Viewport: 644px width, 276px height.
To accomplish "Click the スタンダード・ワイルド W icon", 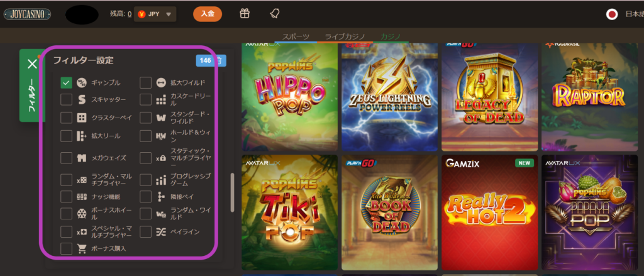I will pos(161,118).
